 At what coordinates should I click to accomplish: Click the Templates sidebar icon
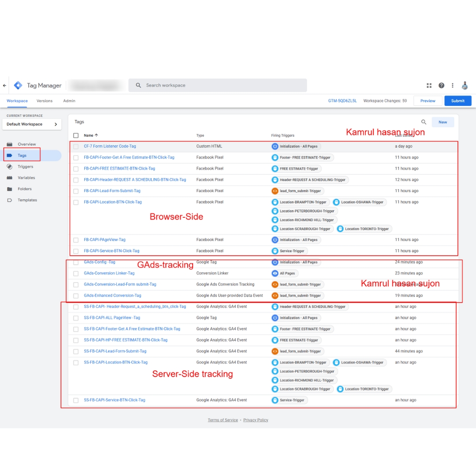pyautogui.click(x=10, y=200)
